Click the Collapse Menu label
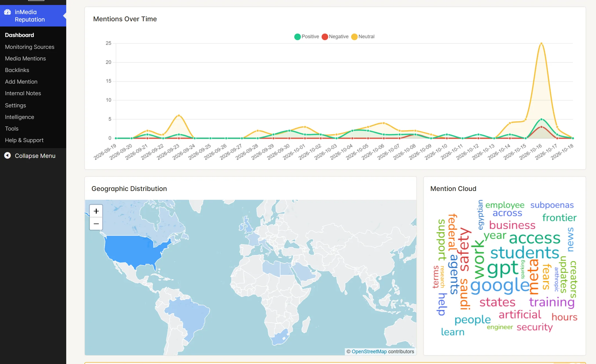This screenshot has height=364, width=596. pyautogui.click(x=35, y=156)
